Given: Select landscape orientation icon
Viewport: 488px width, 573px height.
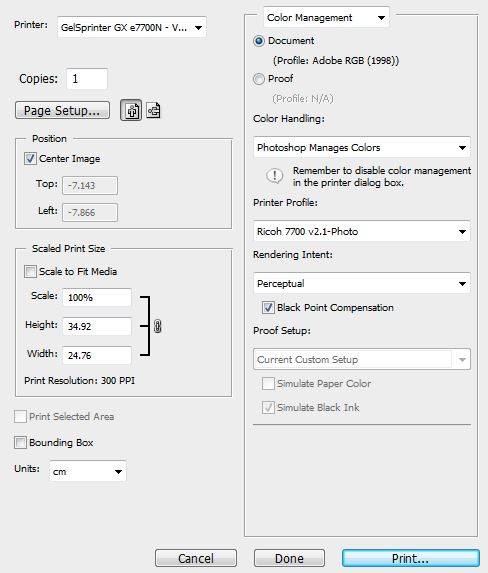Looking at the screenshot, I should [x=154, y=110].
